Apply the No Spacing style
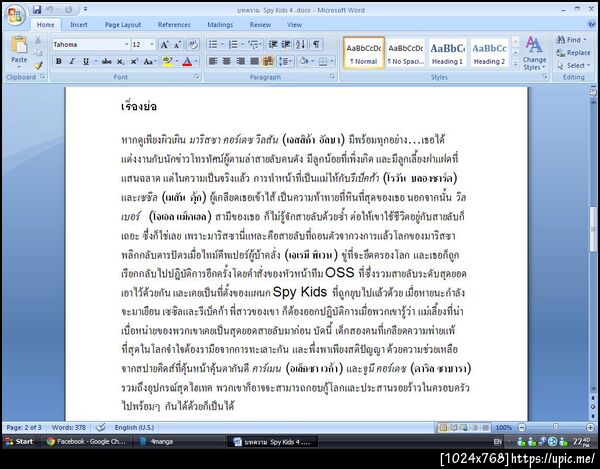 (406, 53)
